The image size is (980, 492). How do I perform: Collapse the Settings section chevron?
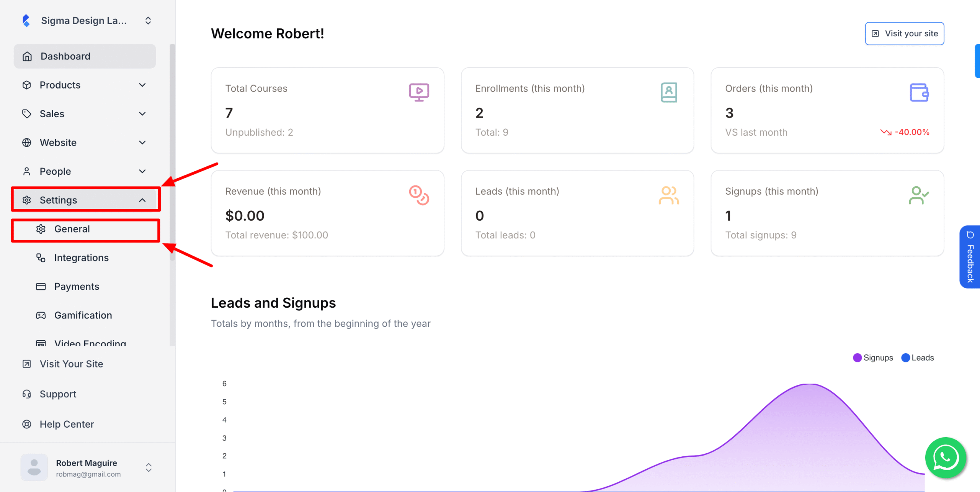point(142,200)
